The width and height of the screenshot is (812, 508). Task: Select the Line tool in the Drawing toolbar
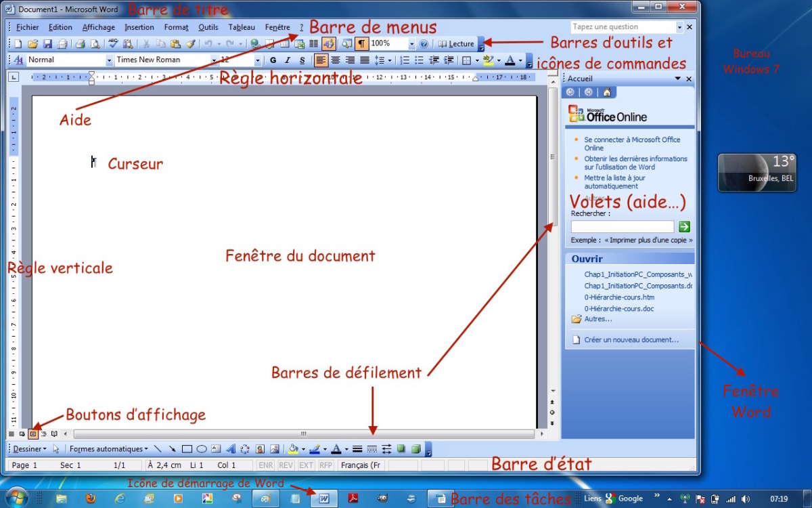158,449
